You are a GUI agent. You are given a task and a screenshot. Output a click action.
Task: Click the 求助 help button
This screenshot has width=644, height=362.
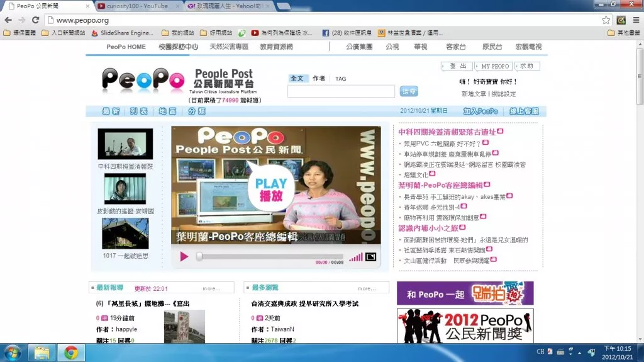click(528, 66)
